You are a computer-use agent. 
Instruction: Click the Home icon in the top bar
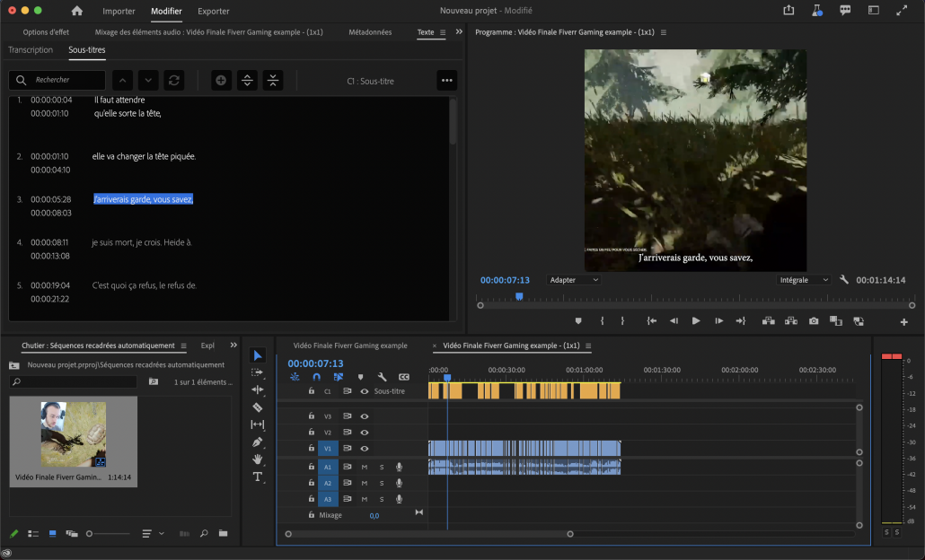(76, 11)
